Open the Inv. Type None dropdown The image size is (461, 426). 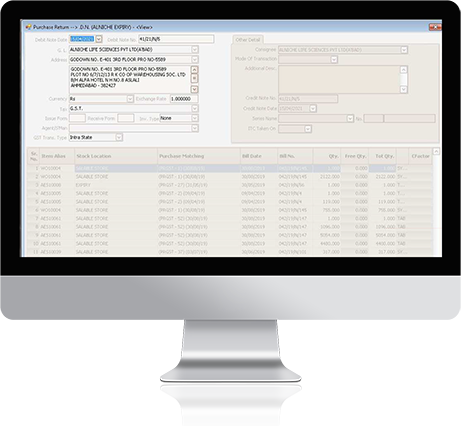195,118
